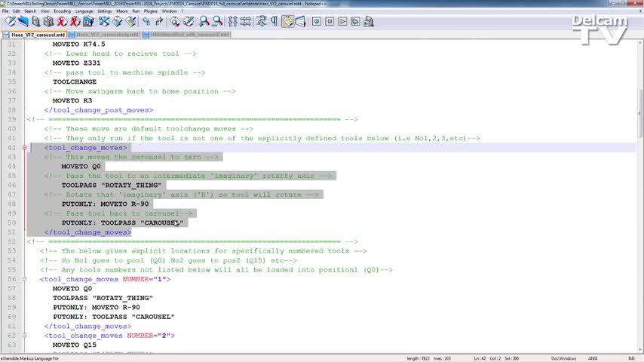Click the 'length : 7923' status bar entry

(418, 358)
